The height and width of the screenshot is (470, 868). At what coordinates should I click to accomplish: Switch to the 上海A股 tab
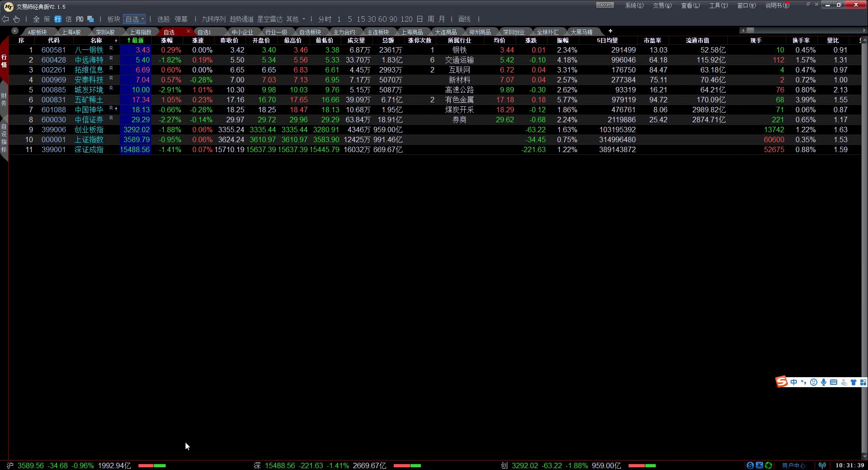point(72,32)
